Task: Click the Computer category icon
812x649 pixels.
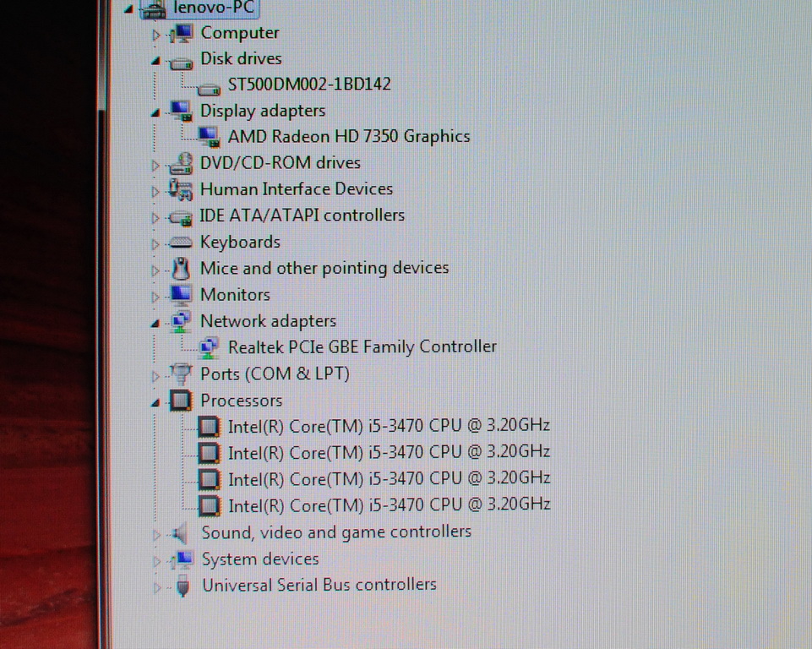Action: (x=182, y=34)
